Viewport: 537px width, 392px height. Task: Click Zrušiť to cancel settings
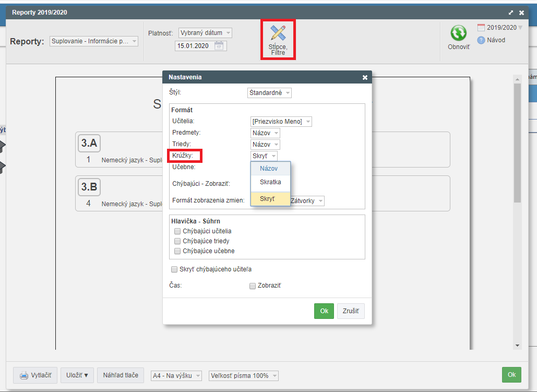(x=351, y=311)
